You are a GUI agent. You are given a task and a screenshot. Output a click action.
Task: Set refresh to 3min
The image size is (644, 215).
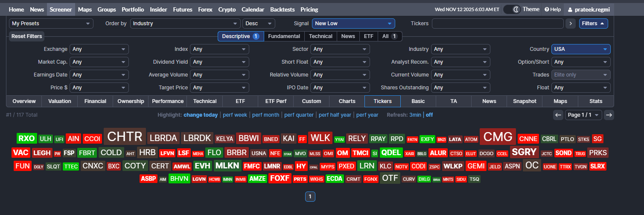tap(415, 115)
